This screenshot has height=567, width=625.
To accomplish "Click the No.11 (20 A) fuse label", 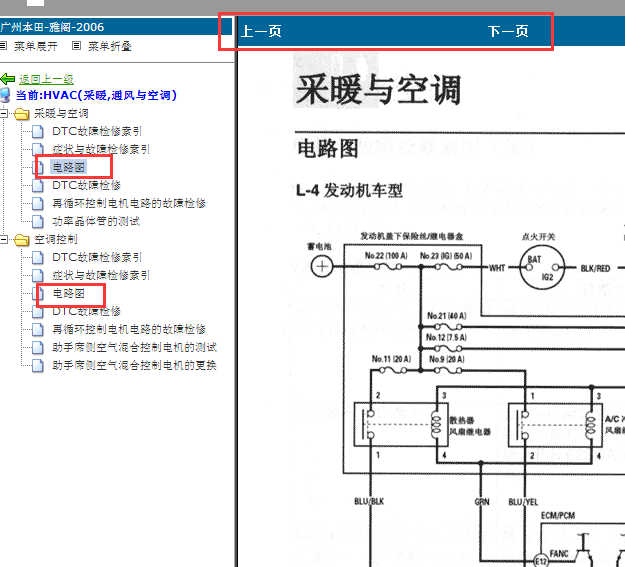I will pyautogui.click(x=391, y=359).
